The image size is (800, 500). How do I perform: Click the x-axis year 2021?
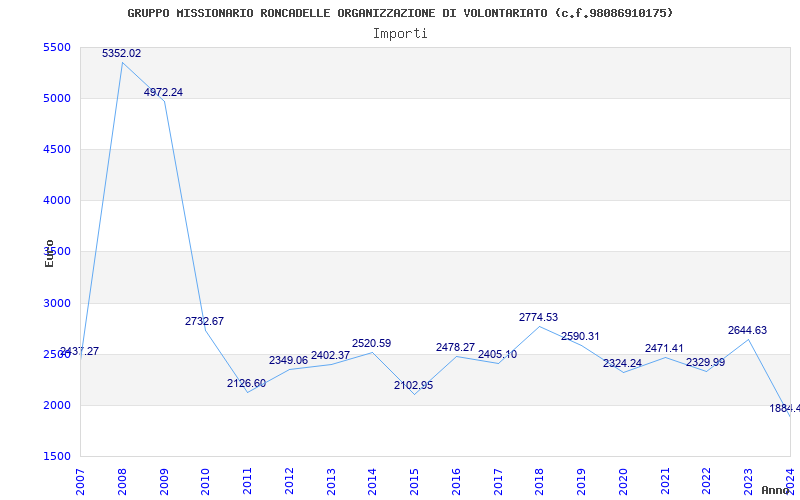[x=665, y=482]
